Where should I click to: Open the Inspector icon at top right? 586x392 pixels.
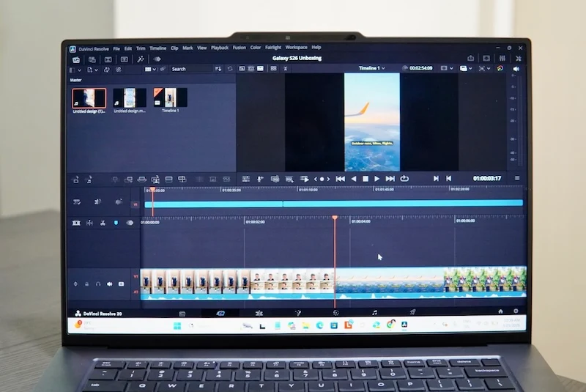tap(502, 58)
